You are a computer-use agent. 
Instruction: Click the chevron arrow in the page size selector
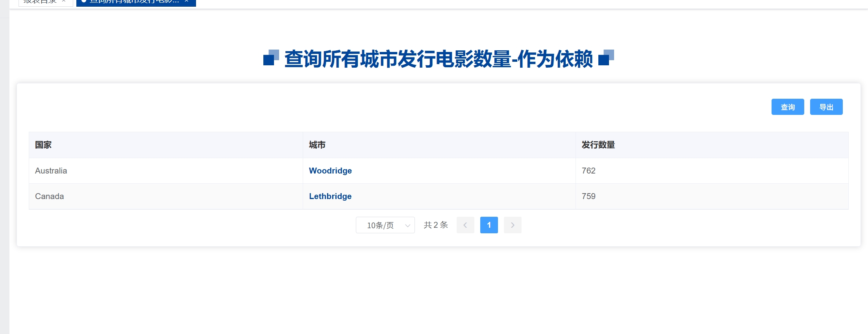pyautogui.click(x=407, y=225)
